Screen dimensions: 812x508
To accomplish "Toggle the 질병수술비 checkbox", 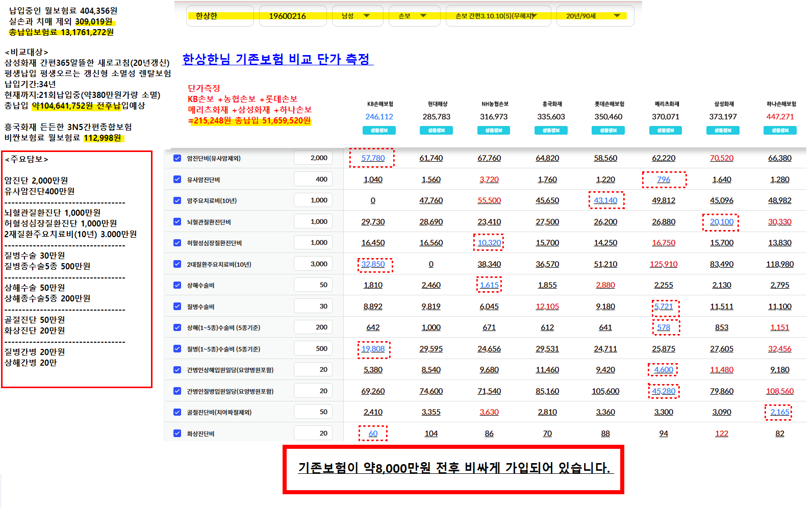I will pos(177,307).
